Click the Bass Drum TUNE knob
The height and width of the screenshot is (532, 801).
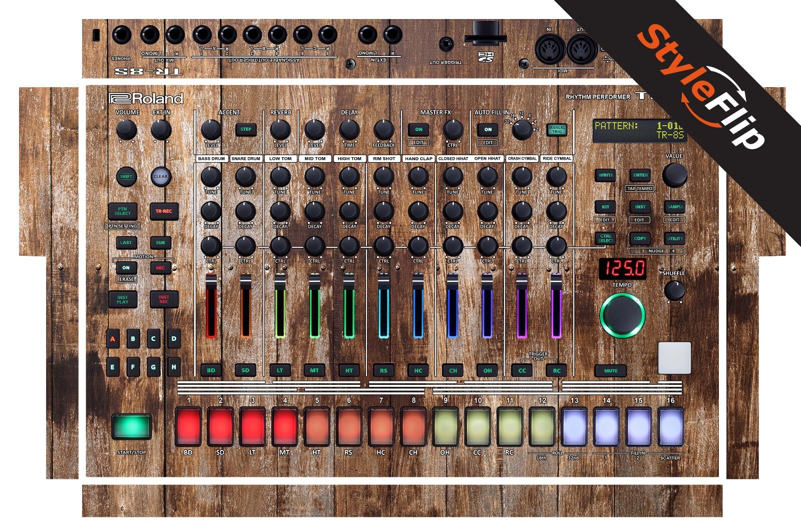point(211,177)
